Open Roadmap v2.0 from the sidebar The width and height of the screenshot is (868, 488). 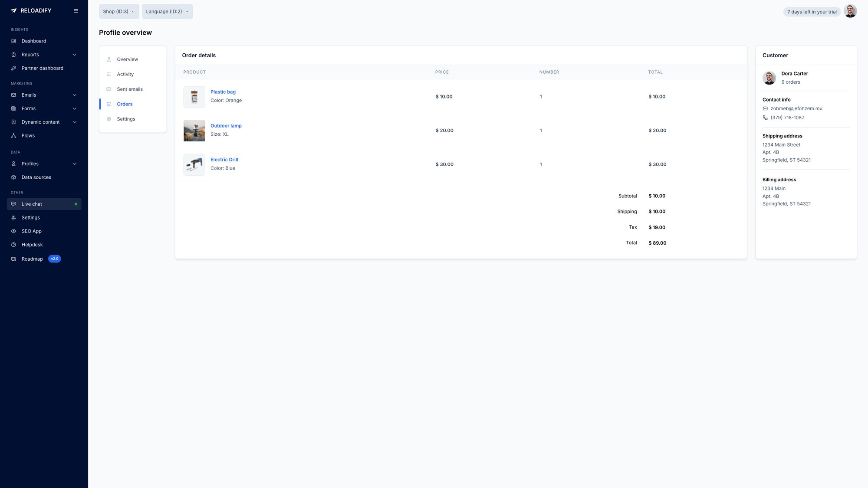[32, 259]
